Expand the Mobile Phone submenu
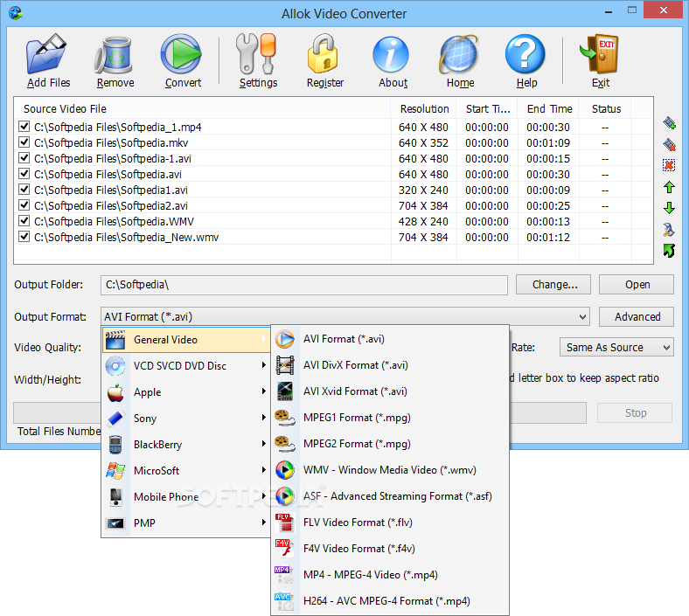The width and height of the screenshot is (689, 616). [186, 496]
